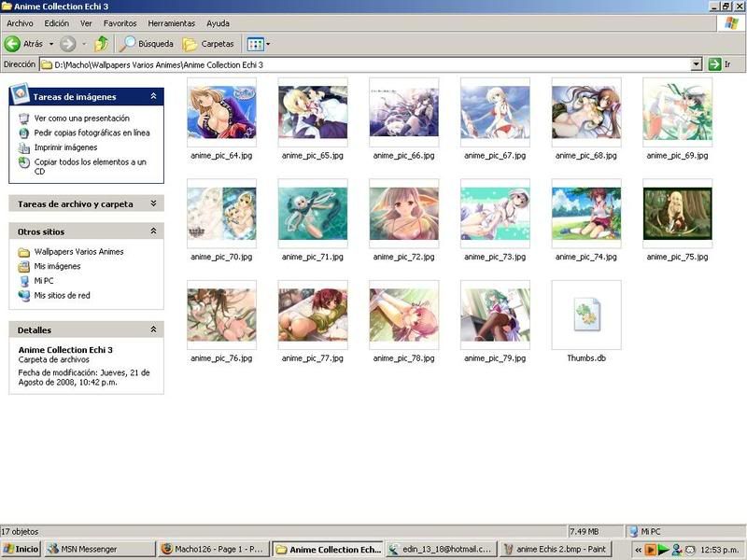Select the anime_pic_75.jpg thumbnail
Viewport: 747px width, 560px height.
pos(678,214)
